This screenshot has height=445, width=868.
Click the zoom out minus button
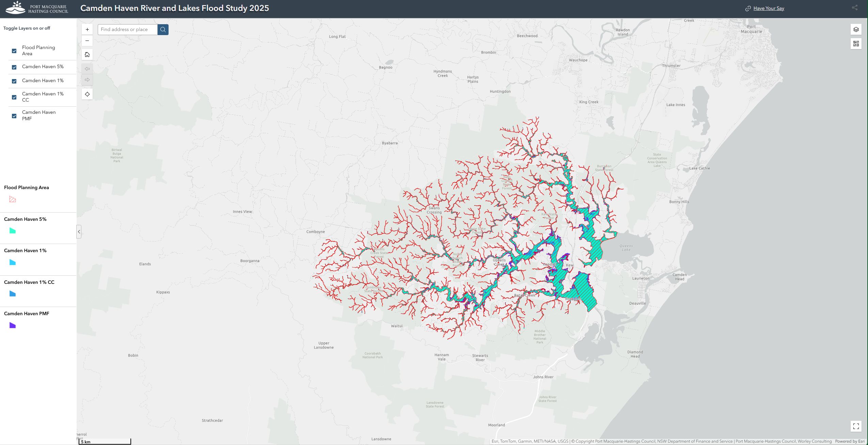87,41
